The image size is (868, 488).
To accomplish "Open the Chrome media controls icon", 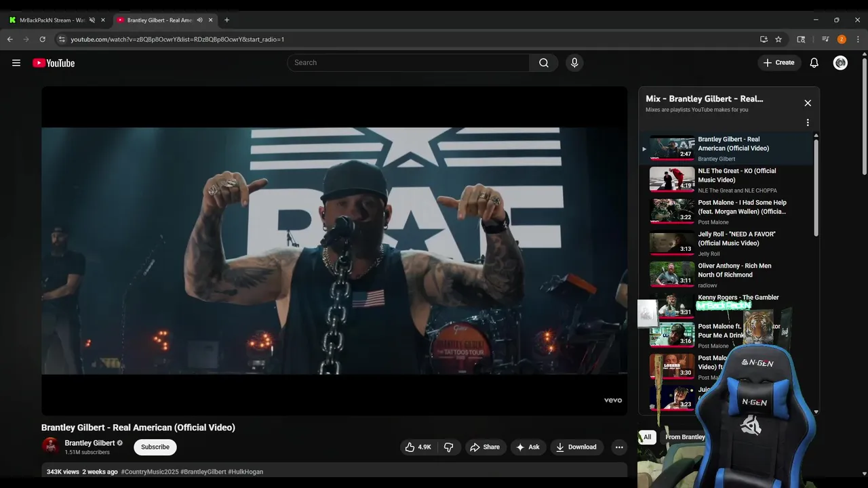I will pyautogui.click(x=825, y=39).
